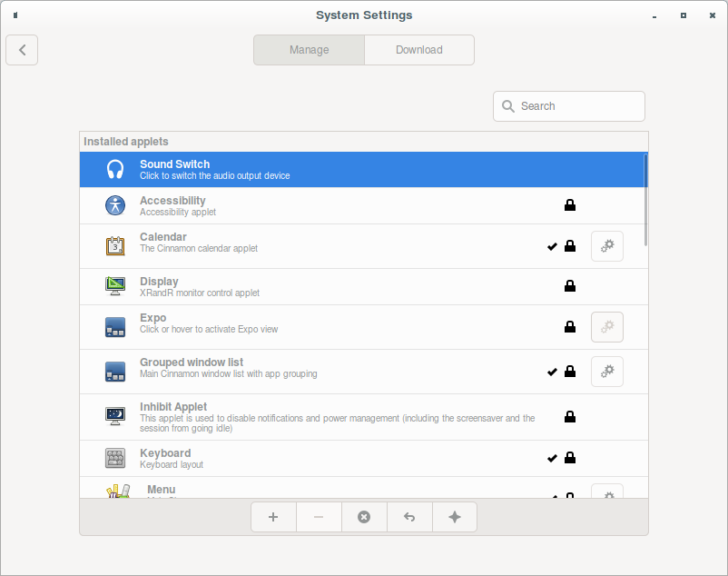Click the star-shaped button in bottom toolbar
Image resolution: width=728 pixels, height=576 pixels.
[x=455, y=517]
